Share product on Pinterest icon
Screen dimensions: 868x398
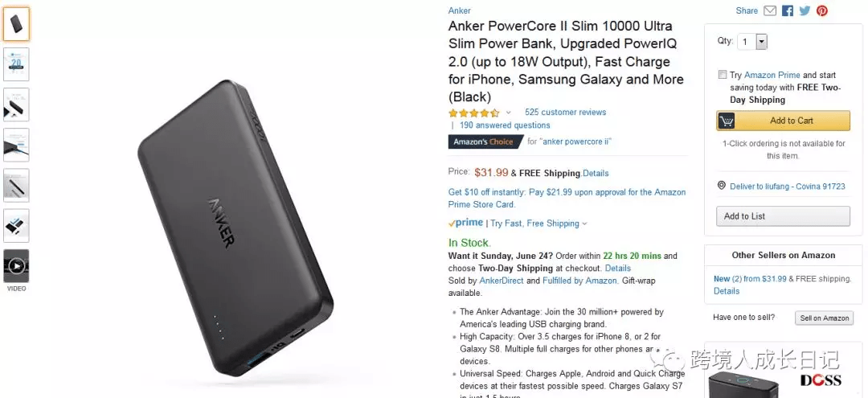tap(822, 10)
